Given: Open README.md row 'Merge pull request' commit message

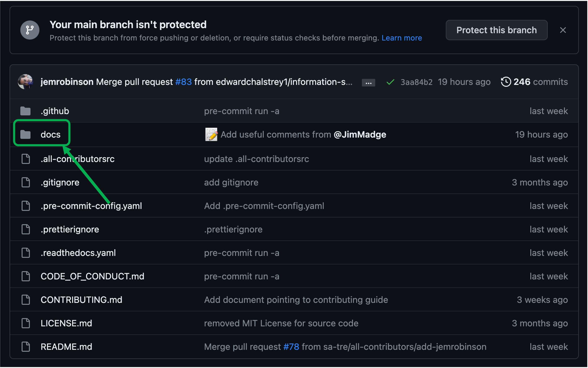Looking at the screenshot, I should (x=242, y=347).
